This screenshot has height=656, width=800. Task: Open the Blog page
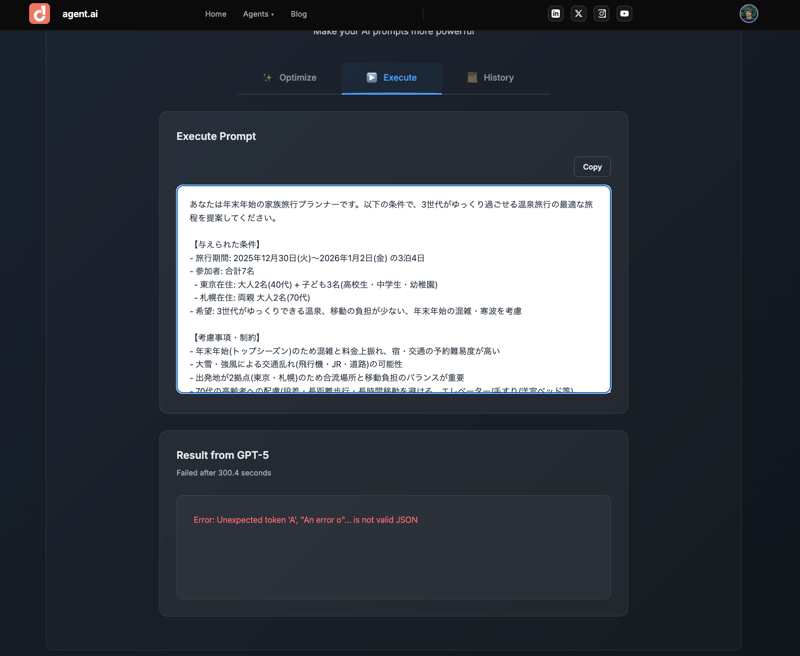tap(298, 14)
